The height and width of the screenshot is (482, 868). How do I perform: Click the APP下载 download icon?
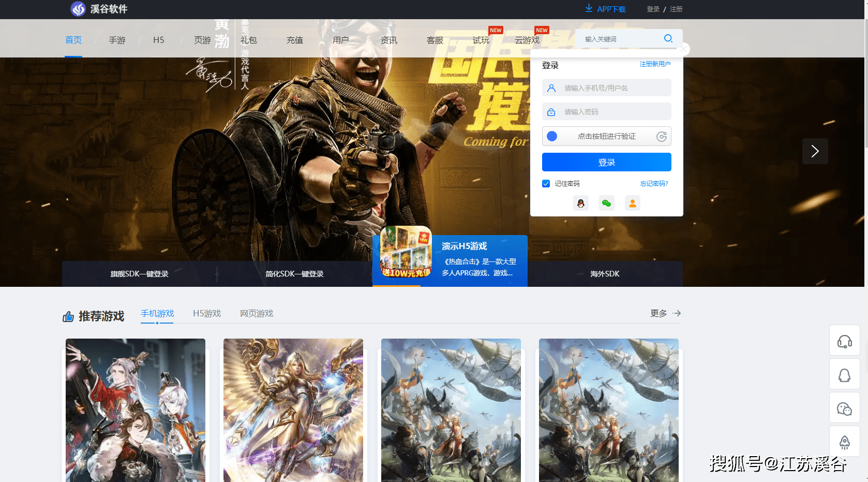(x=589, y=9)
